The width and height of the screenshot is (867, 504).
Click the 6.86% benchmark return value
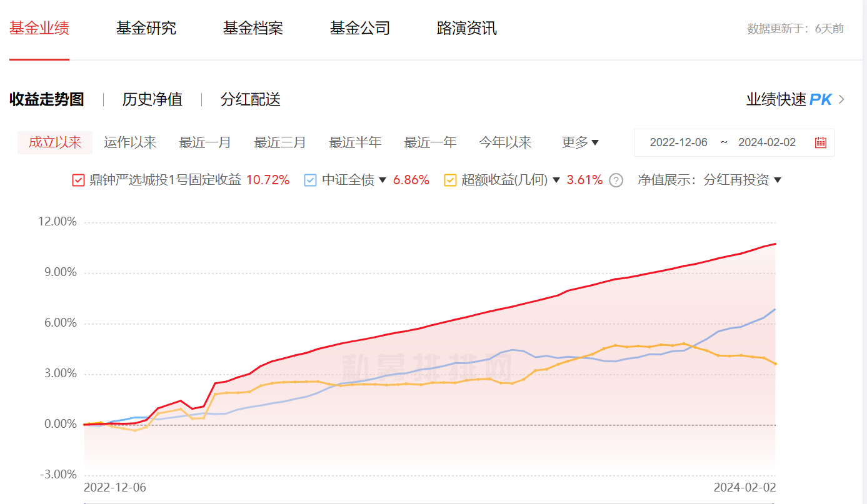(x=411, y=180)
